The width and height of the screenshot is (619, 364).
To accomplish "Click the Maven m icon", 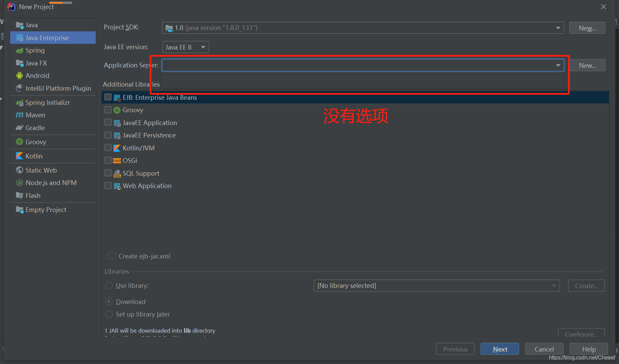I will click(20, 115).
